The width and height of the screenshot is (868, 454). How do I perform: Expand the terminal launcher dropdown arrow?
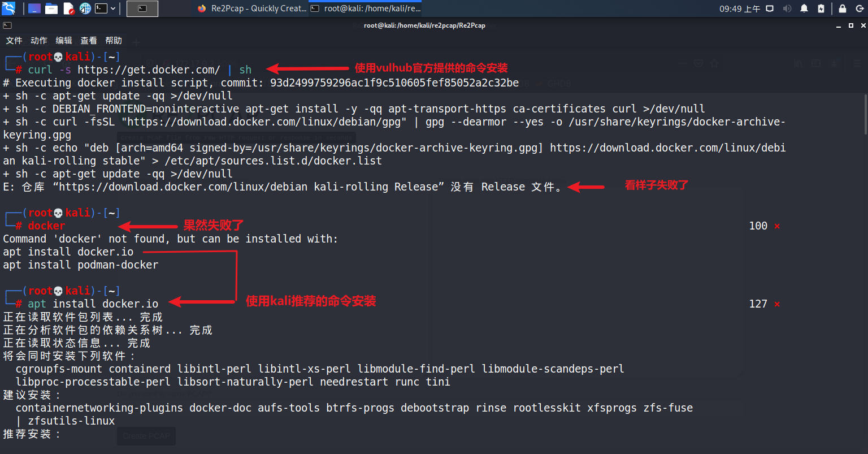point(113,8)
